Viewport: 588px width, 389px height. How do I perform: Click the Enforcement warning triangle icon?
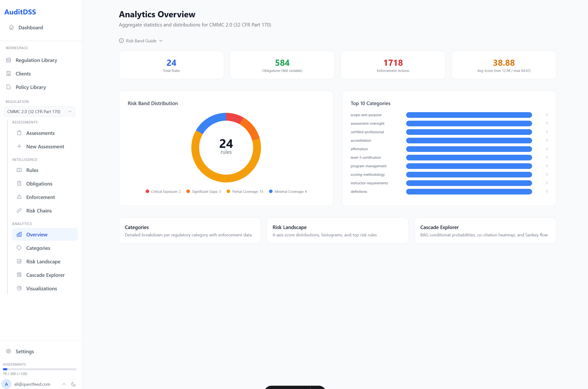pos(19,197)
